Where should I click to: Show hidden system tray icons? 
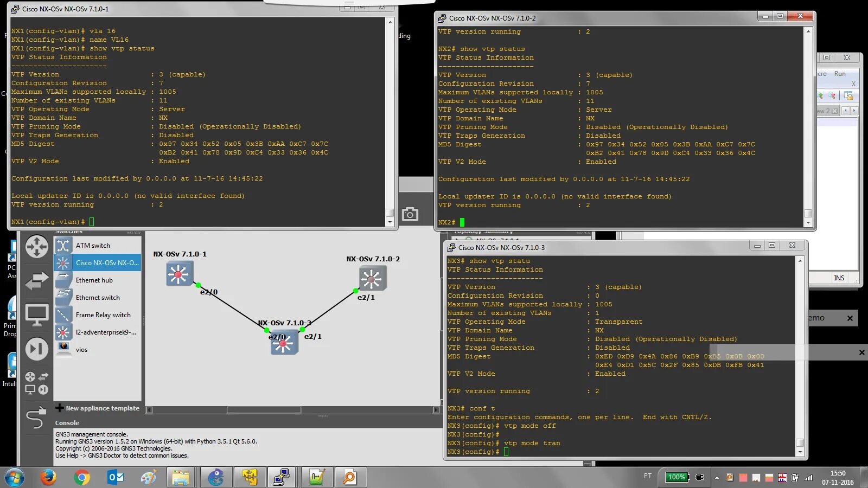pos(717,478)
